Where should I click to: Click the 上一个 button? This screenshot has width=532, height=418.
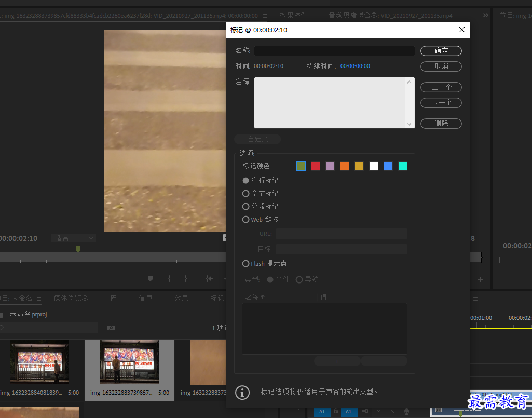[441, 87]
